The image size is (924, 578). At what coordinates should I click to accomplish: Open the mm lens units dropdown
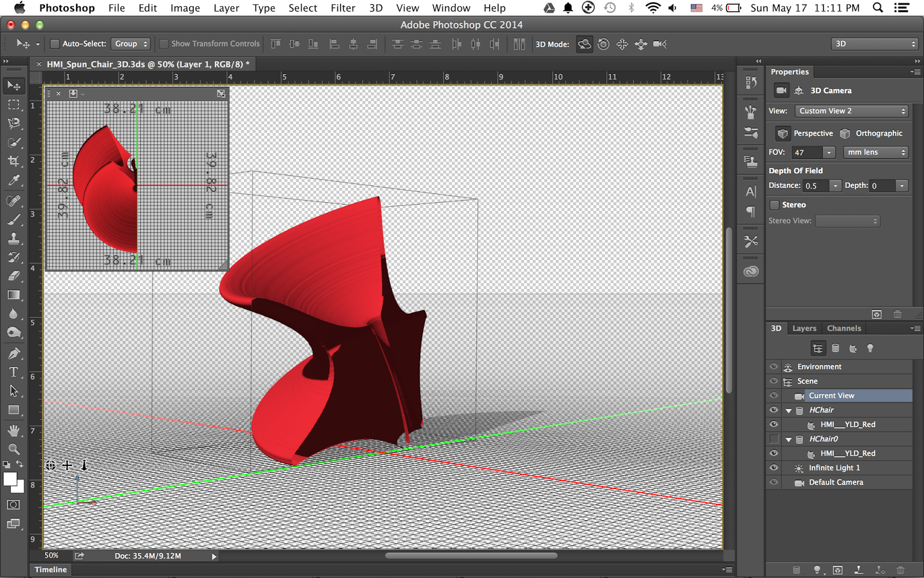tap(875, 153)
